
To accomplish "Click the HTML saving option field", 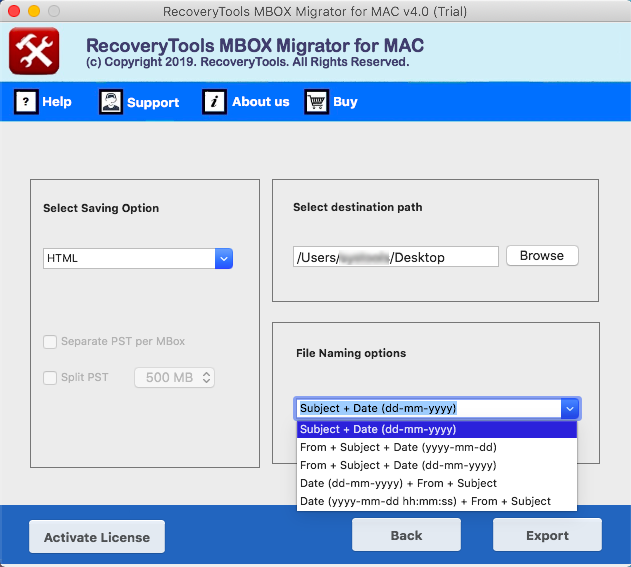I will tap(129, 258).
